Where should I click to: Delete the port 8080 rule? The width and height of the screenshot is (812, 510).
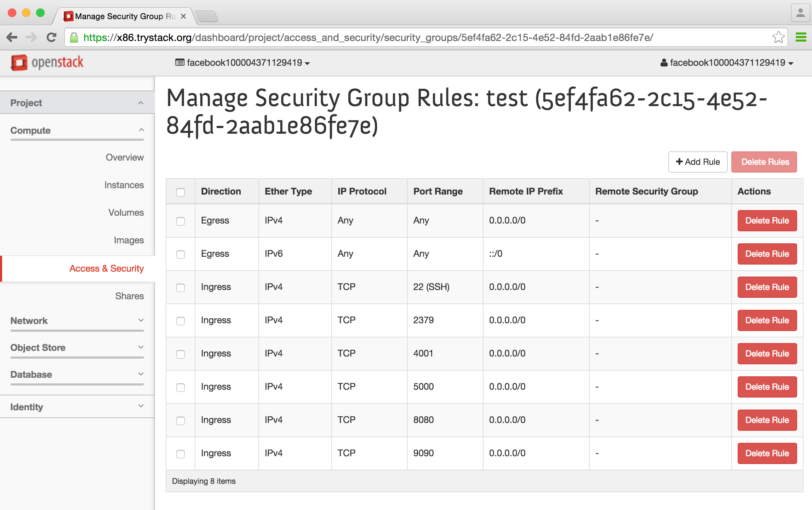(767, 420)
